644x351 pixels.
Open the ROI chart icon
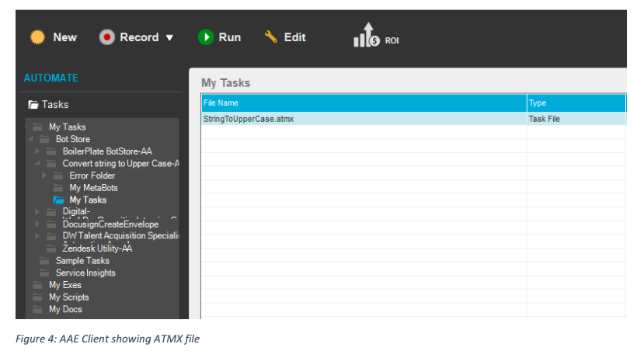click(367, 35)
